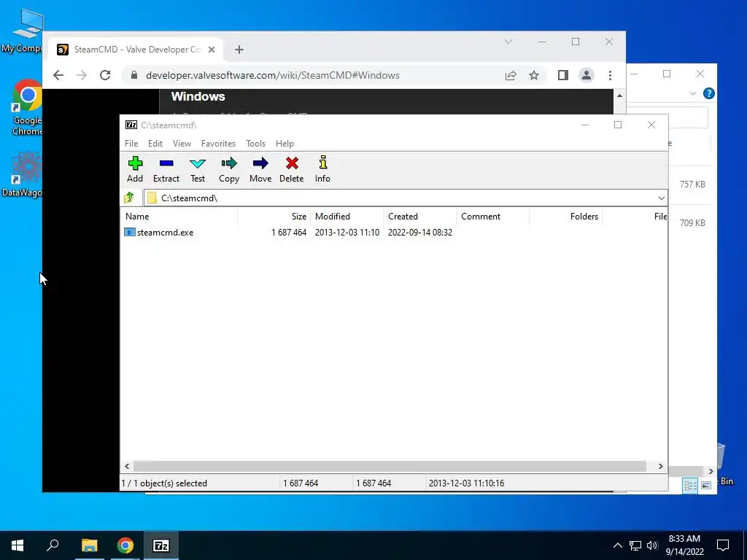
Task: Open the Favorites menu
Action: click(x=218, y=144)
